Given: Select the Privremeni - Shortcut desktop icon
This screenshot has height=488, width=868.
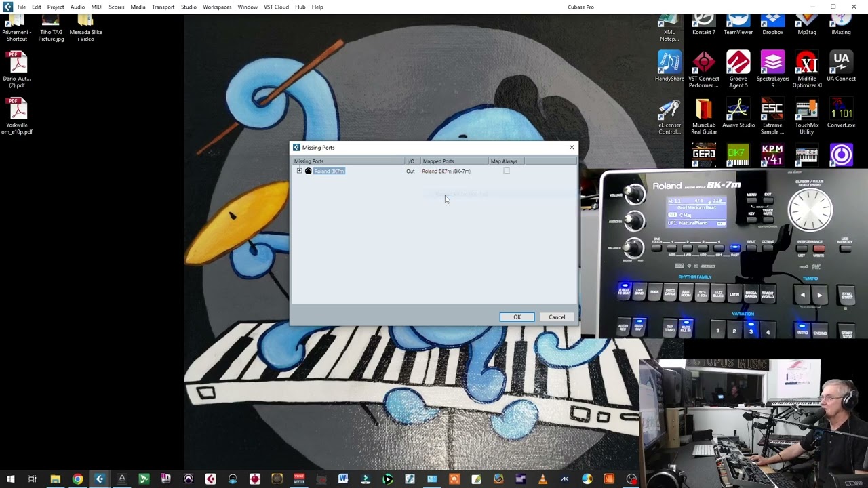Looking at the screenshot, I should pyautogui.click(x=17, y=28).
